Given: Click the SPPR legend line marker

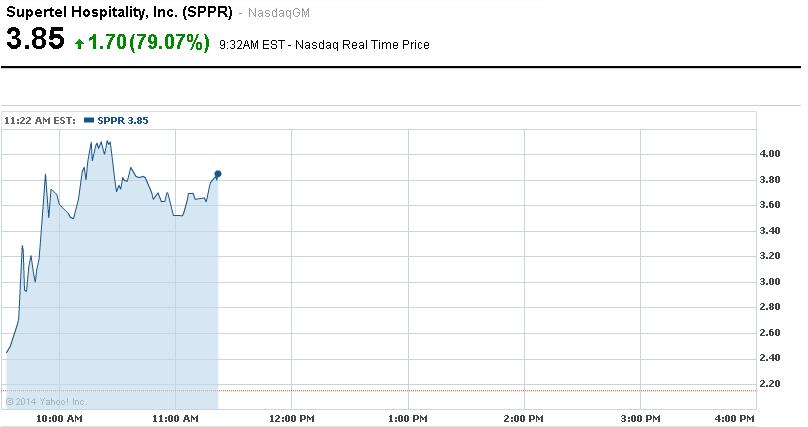Looking at the screenshot, I should [89, 120].
